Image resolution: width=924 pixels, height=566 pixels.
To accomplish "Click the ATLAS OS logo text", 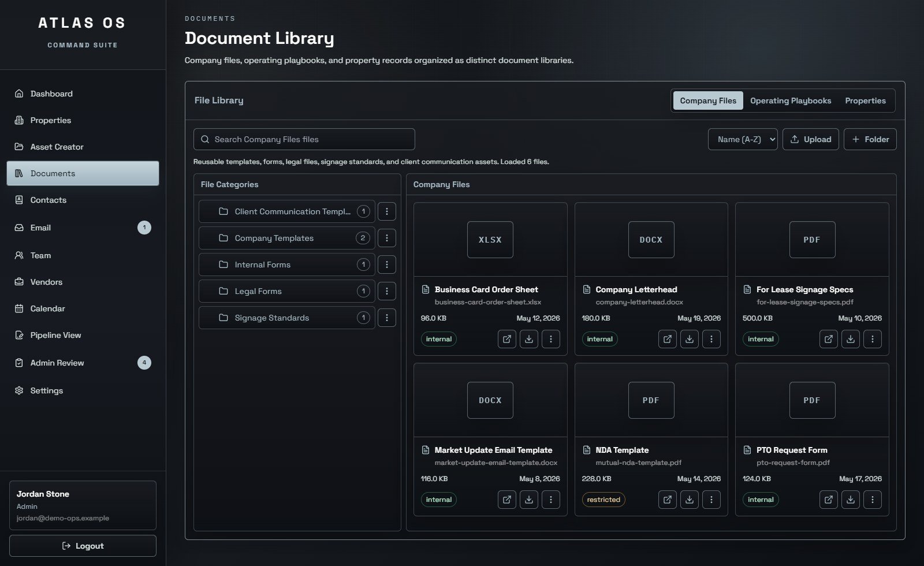I will click(x=82, y=23).
